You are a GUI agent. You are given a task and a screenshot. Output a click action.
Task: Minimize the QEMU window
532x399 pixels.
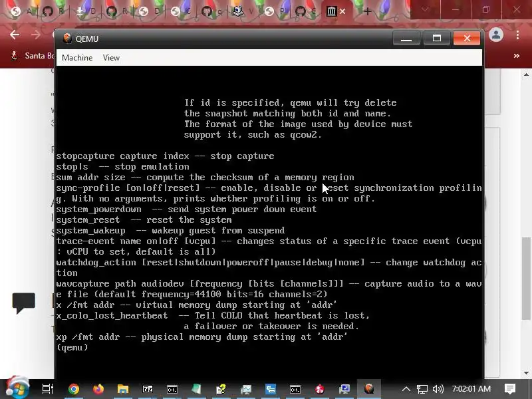(x=406, y=39)
